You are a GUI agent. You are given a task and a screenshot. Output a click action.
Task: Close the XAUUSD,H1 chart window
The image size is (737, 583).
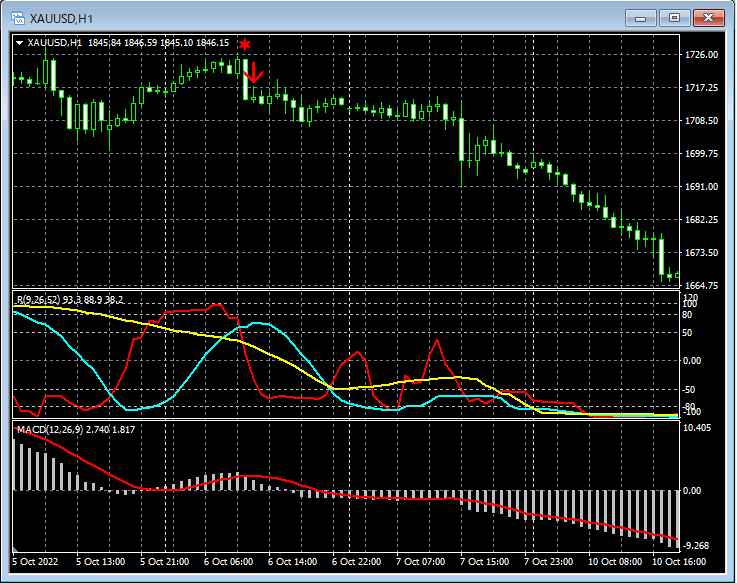point(708,18)
